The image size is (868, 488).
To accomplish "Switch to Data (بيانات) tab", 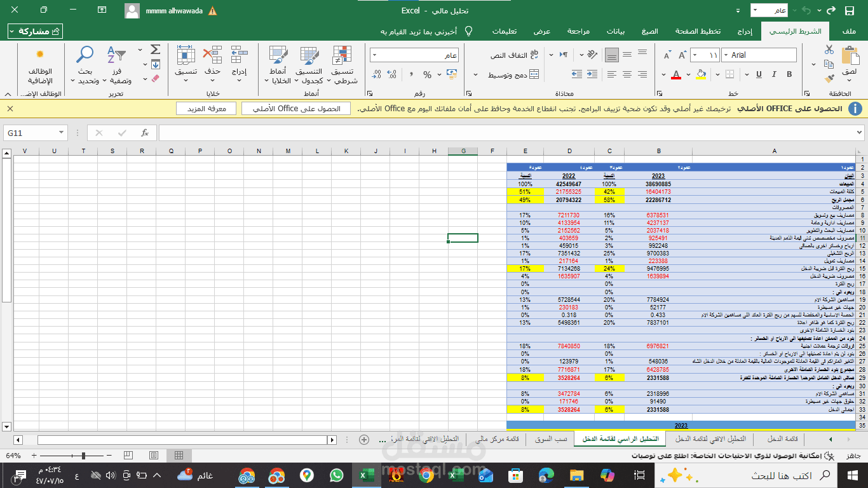I will pyautogui.click(x=615, y=31).
